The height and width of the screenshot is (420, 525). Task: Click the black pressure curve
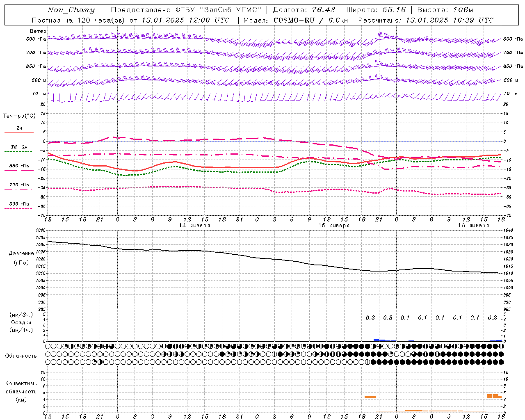click(274, 259)
